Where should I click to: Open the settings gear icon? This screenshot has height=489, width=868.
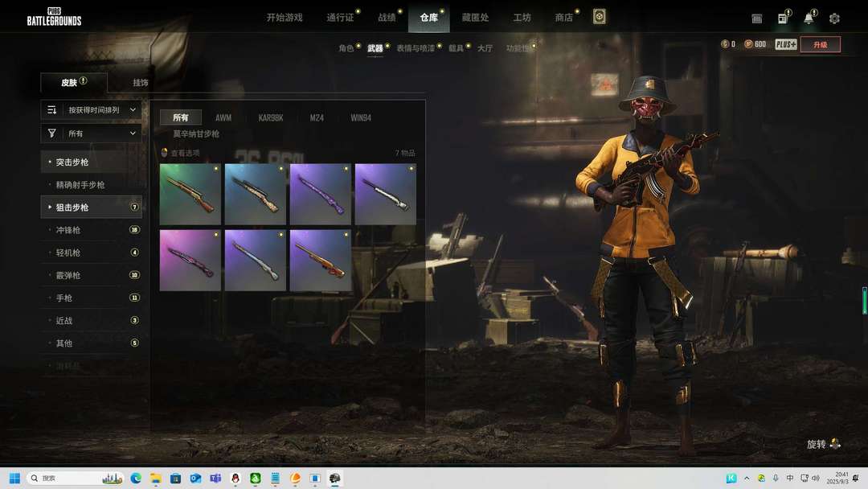pos(834,18)
